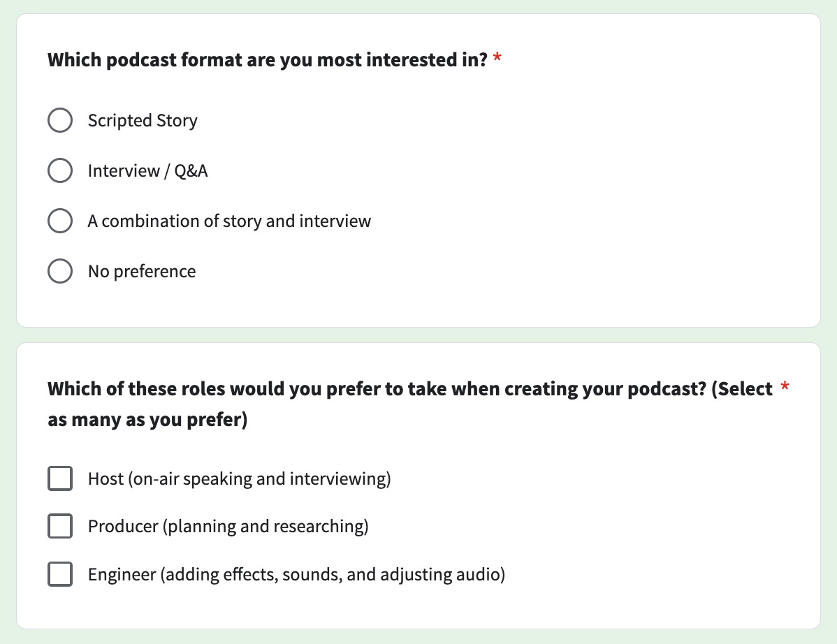The image size is (837, 644).
Task: Select the Scripted Story radio button
Action: pos(60,120)
